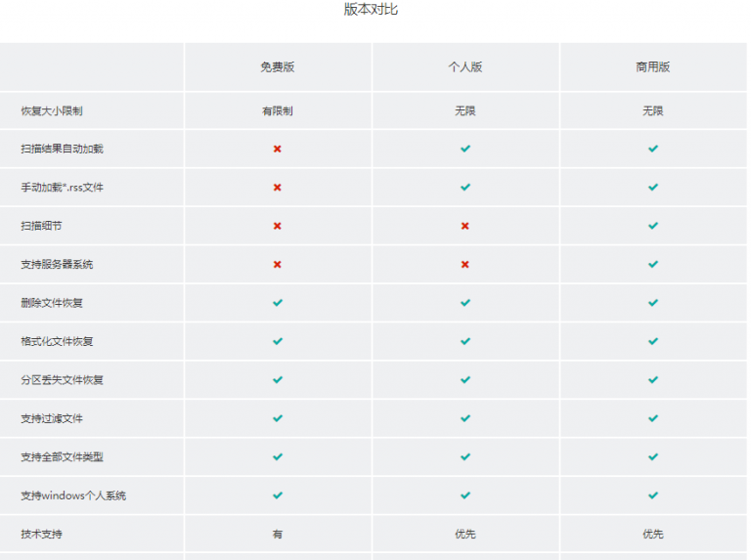Viewport: 751px width, 560px height.
Task: Click the 版本对比 page title
Action: pos(371,10)
